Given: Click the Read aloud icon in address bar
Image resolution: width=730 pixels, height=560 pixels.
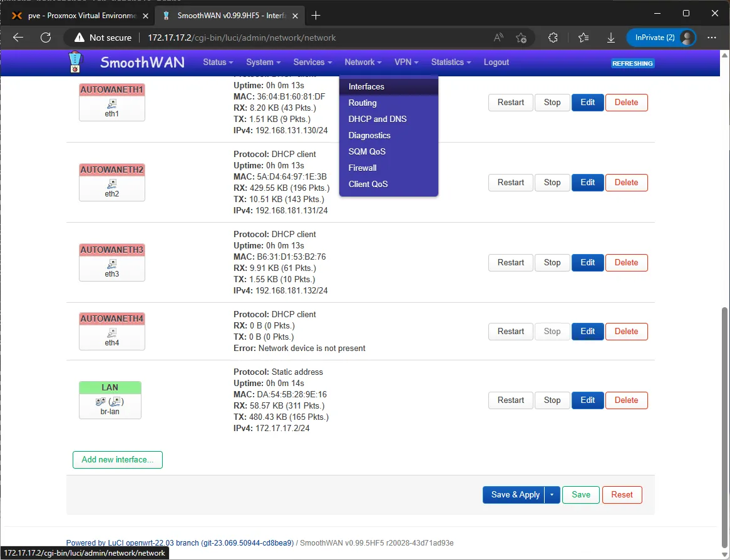Looking at the screenshot, I should 498,38.
